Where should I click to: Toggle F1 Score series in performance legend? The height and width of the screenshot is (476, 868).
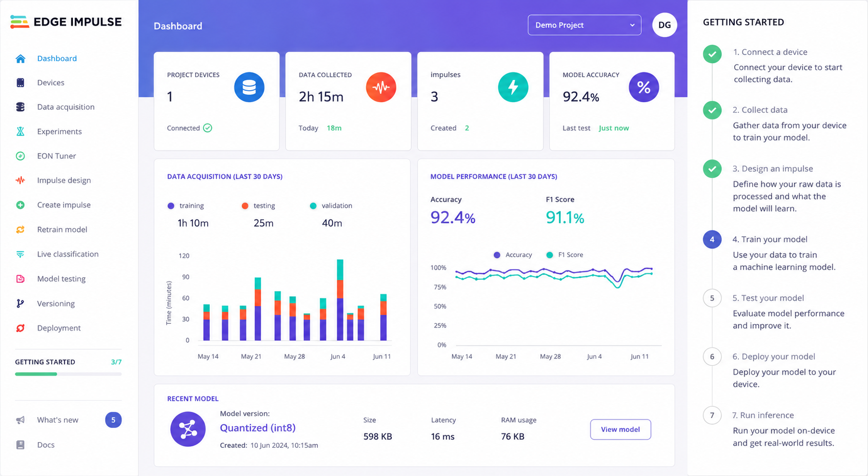click(x=565, y=255)
